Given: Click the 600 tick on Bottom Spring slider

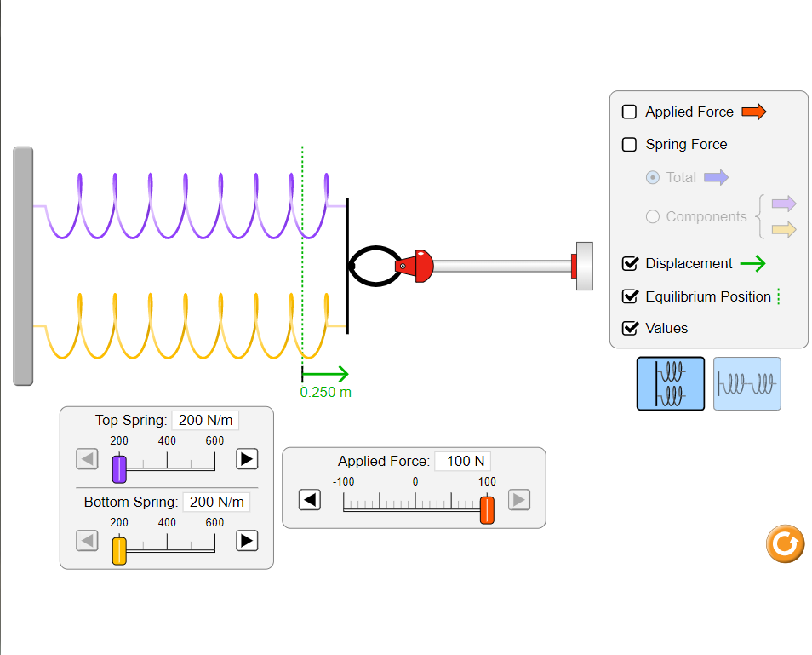Looking at the screenshot, I should coord(214,542).
